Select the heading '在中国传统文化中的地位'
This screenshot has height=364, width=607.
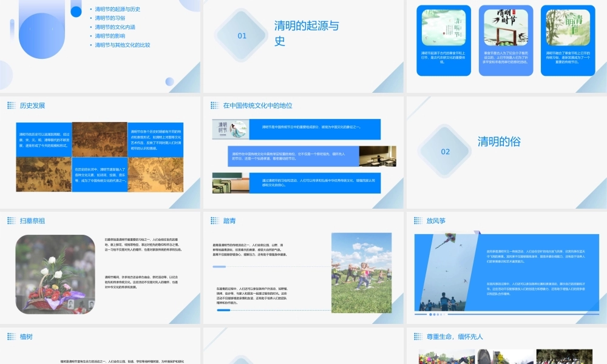(258, 106)
